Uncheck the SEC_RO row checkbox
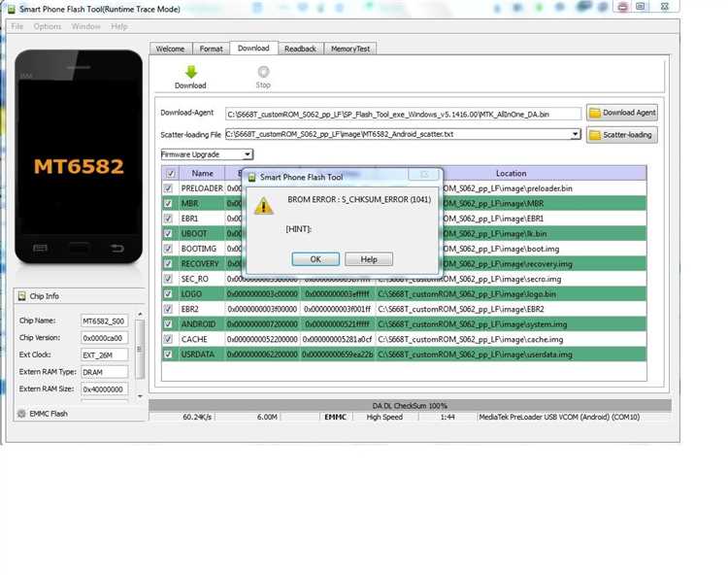The height and width of the screenshot is (575, 728). (x=168, y=279)
